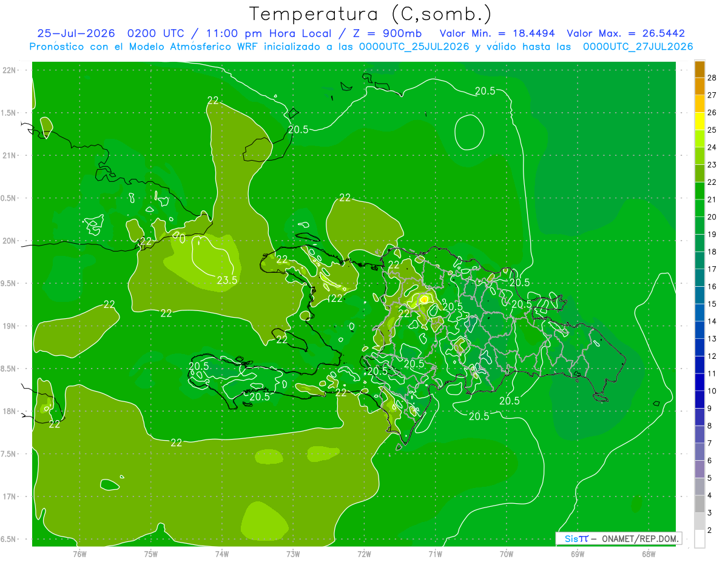The width and height of the screenshot is (728, 562).
Task: Click the color scale tick label '28'
Action: [x=712, y=78]
